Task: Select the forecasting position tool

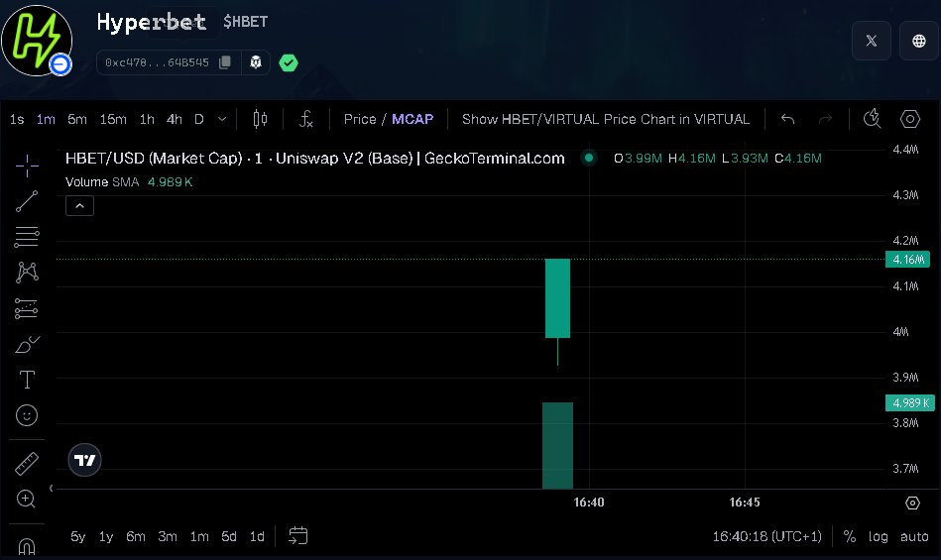Action: click(27, 308)
